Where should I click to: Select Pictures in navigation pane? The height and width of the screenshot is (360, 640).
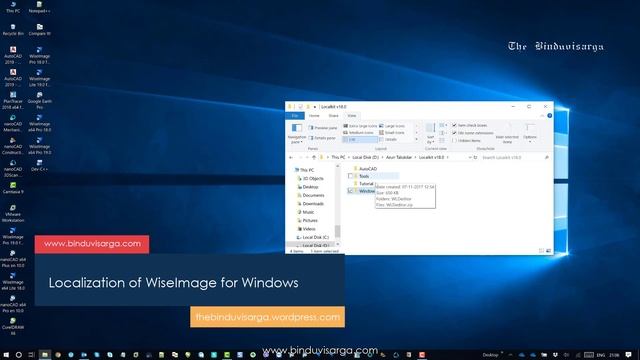[x=307, y=220]
